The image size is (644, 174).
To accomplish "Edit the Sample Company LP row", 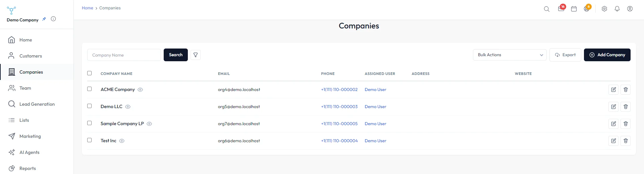I will (x=613, y=124).
